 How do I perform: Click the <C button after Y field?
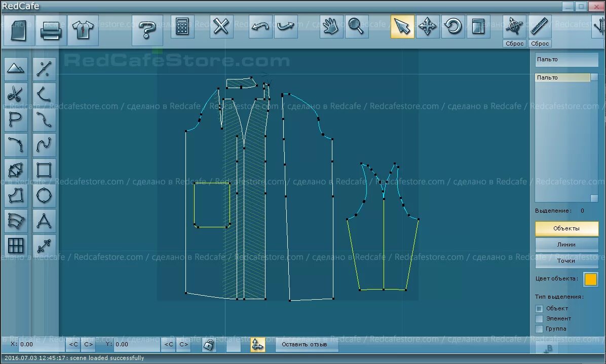pos(169,344)
